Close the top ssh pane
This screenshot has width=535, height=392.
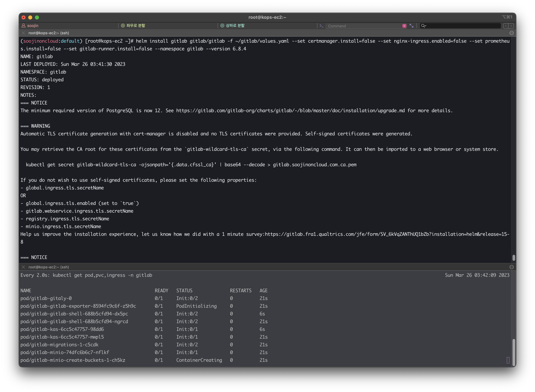(23, 33)
